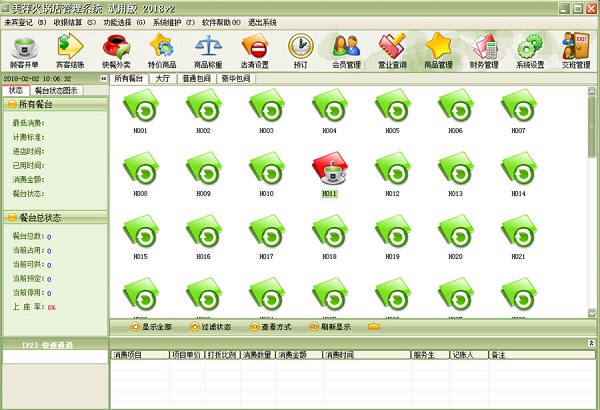
Task: Click the 显示全部 button
Action: click(x=152, y=327)
